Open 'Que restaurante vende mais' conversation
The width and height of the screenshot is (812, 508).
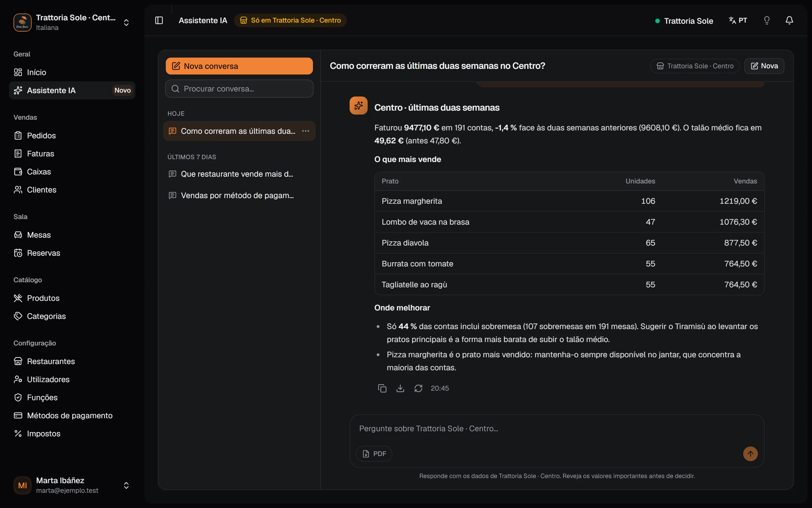point(239,174)
